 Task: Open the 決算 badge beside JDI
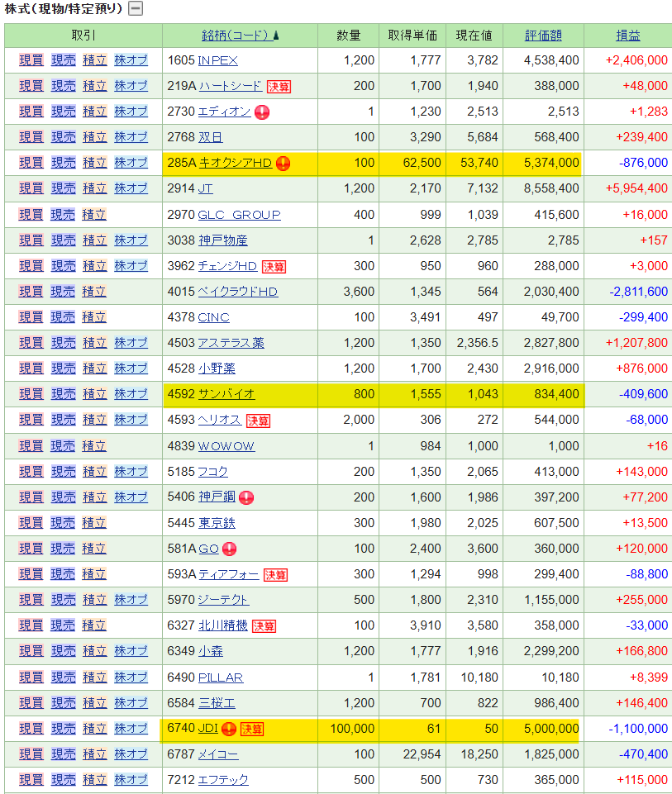pos(251,730)
